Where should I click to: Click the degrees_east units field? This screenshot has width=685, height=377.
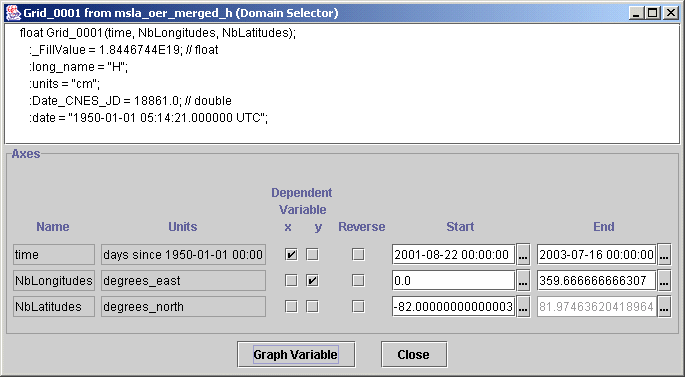coord(183,280)
